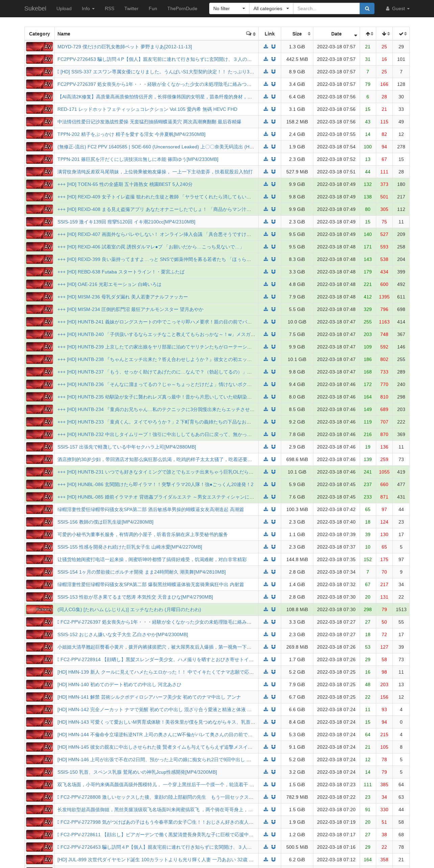Expand the No filter dropdown
This screenshot has width=434, height=868.
tap(229, 8)
